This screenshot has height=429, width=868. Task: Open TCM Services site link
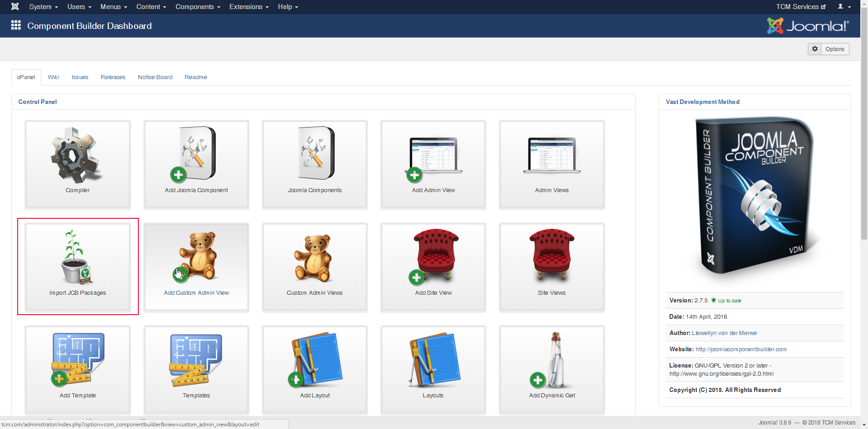801,7
